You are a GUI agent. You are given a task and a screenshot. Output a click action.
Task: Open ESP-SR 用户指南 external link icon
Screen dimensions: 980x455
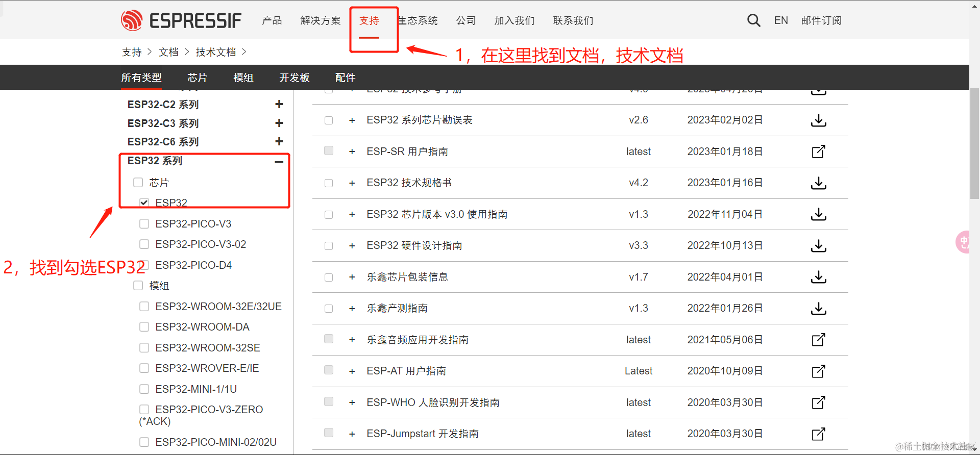pos(818,151)
